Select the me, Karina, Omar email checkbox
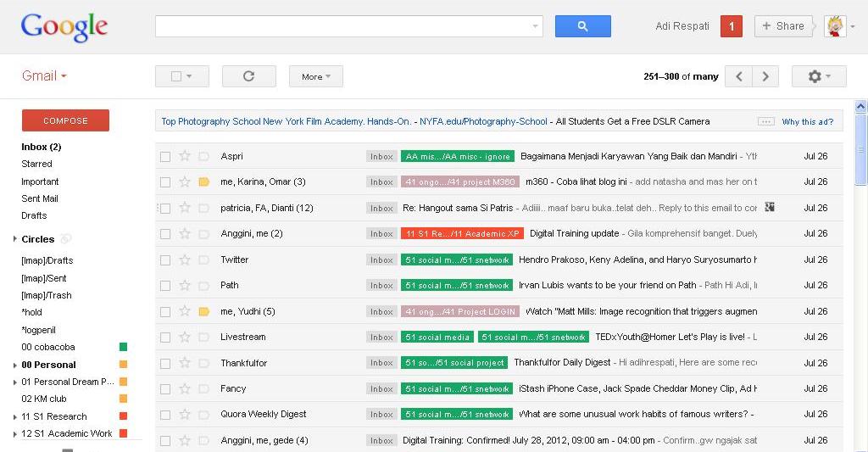 165,182
